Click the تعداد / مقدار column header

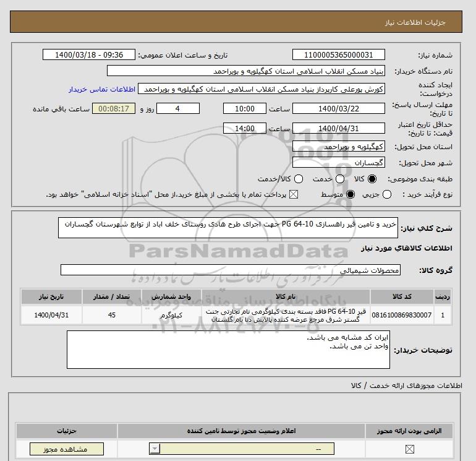112,296
